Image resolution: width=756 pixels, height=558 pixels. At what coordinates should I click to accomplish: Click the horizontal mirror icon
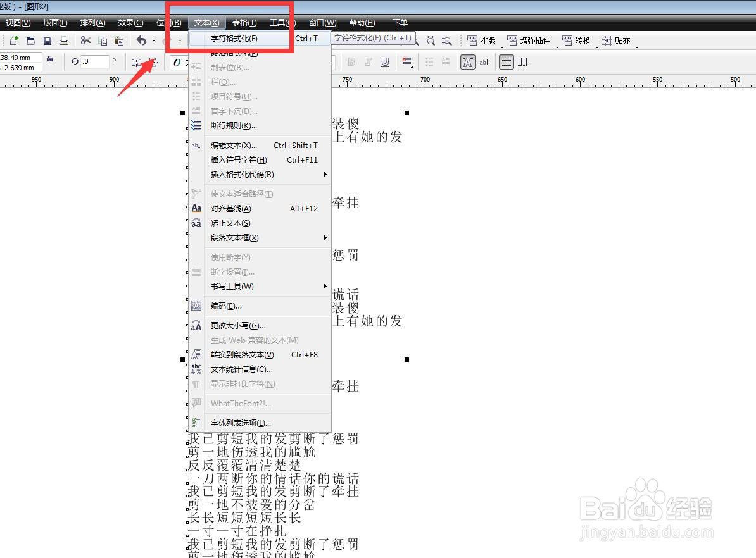[136, 61]
